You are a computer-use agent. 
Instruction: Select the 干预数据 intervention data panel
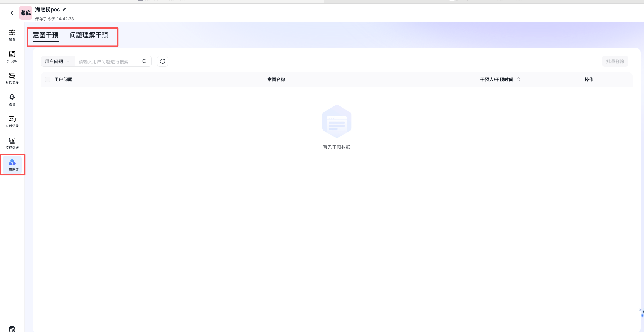pyautogui.click(x=12, y=165)
